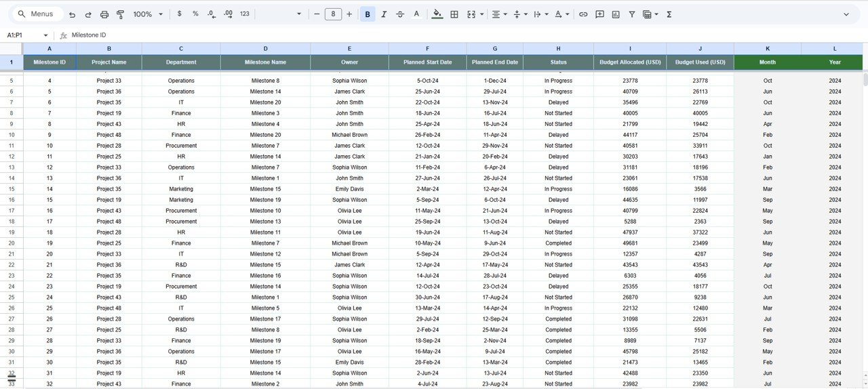
Task: Toggle italic formatting
Action: click(x=384, y=14)
